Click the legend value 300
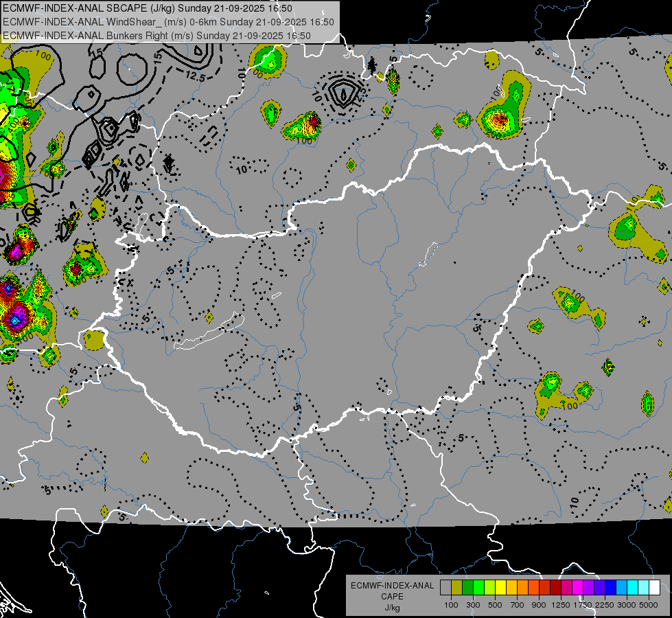The height and width of the screenshot is (618, 672). click(x=473, y=605)
